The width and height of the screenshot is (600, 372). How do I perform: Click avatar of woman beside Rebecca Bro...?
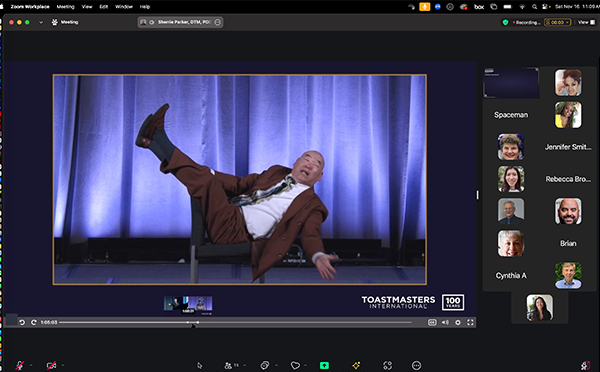pos(511,179)
